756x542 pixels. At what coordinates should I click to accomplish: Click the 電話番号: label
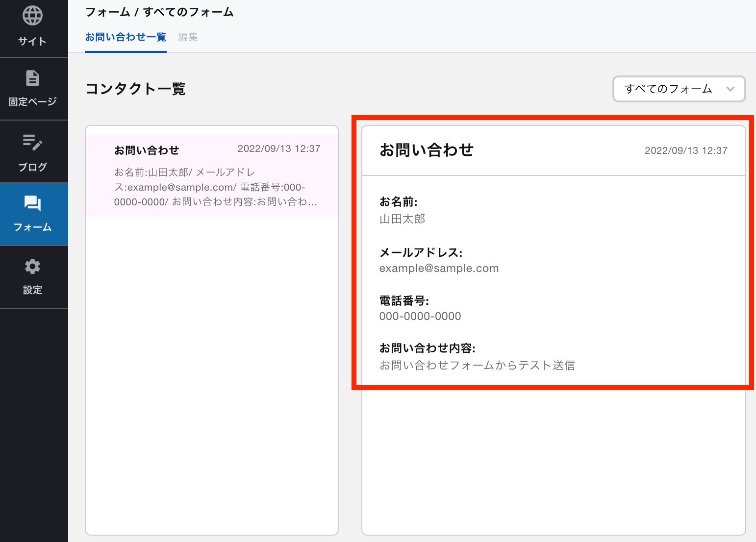[404, 300]
